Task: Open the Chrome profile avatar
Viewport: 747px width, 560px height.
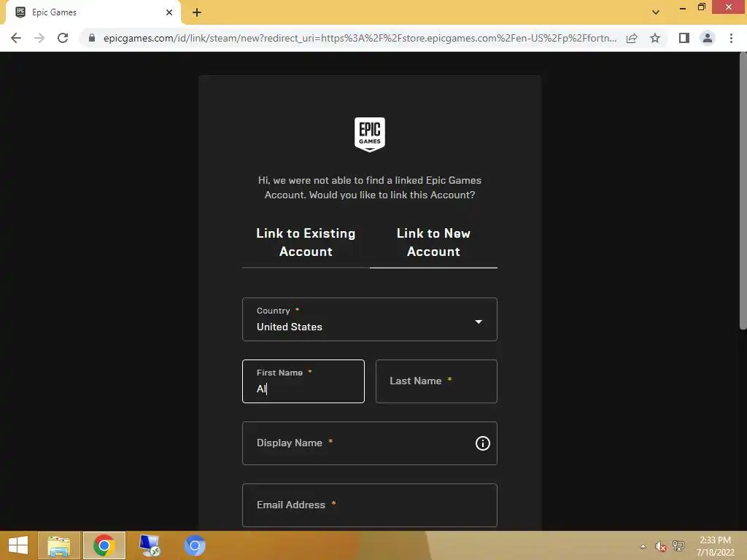Action: pyautogui.click(x=708, y=38)
